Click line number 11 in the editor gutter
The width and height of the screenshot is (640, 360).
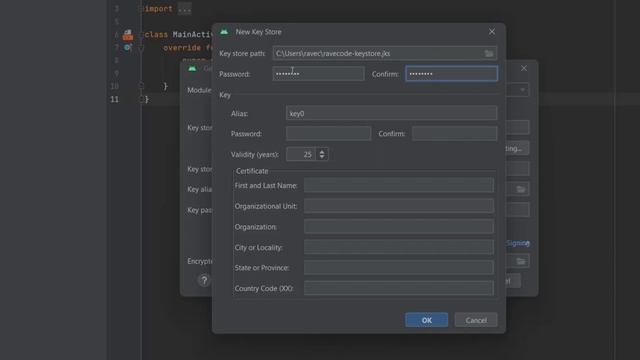pyautogui.click(x=115, y=99)
